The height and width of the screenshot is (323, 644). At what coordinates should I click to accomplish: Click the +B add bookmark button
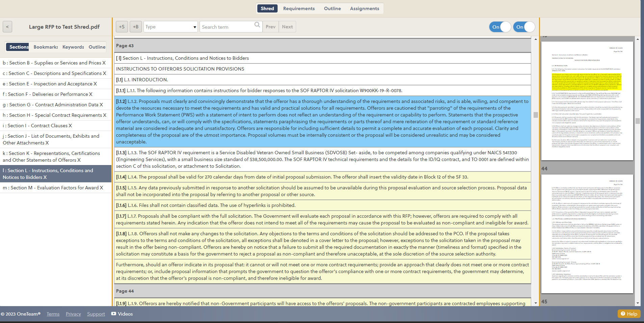click(135, 27)
